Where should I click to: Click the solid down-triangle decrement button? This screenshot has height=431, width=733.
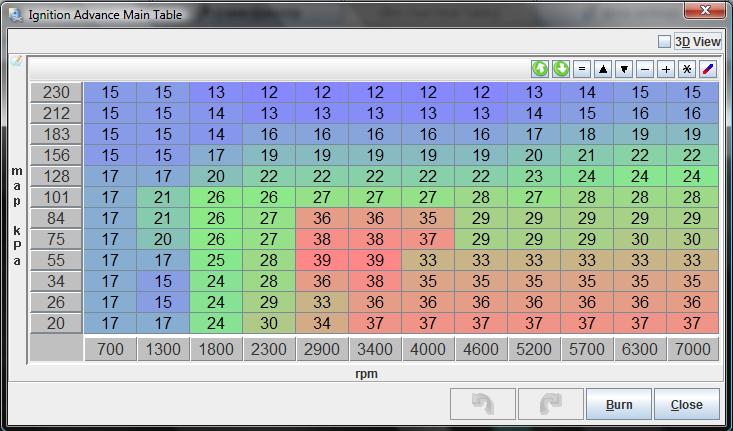[x=624, y=69]
